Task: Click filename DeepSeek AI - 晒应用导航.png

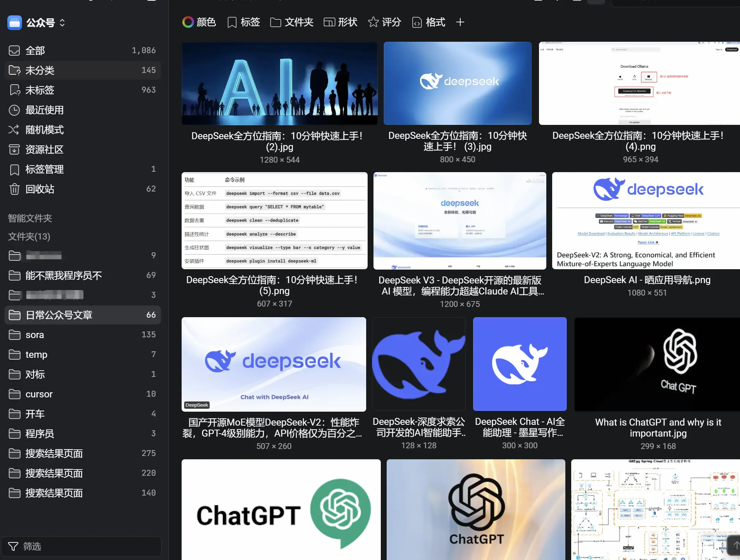Action: pos(647,280)
